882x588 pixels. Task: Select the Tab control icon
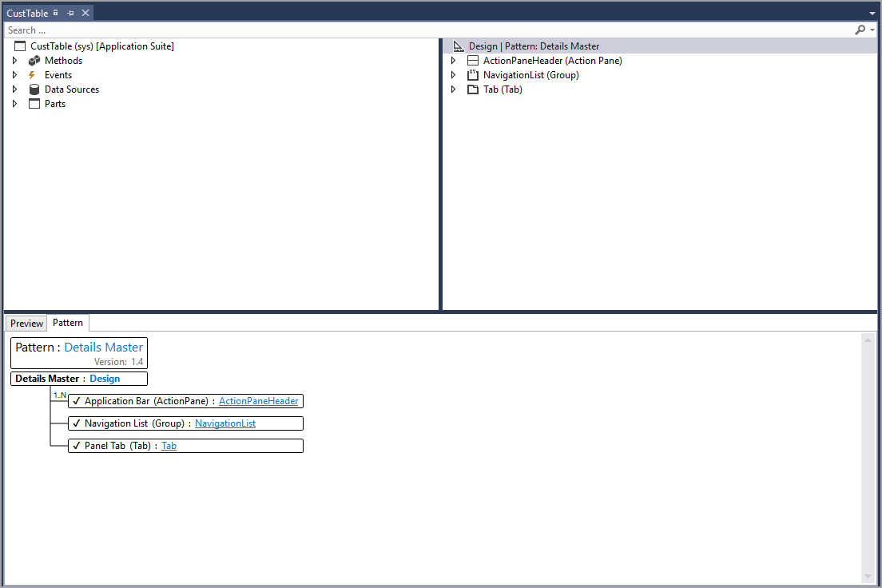point(472,89)
